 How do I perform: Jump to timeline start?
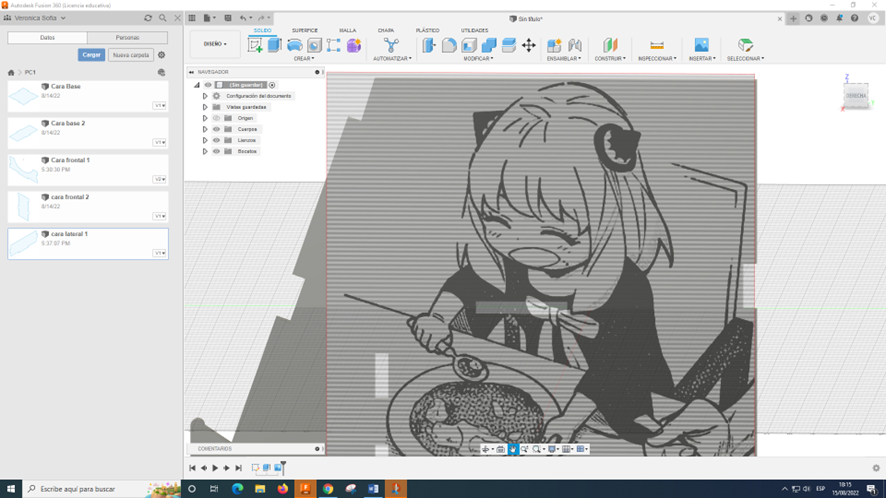point(192,468)
